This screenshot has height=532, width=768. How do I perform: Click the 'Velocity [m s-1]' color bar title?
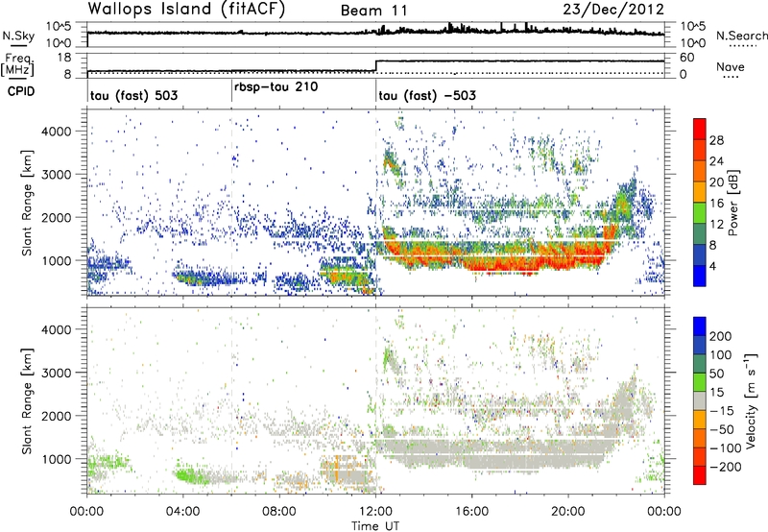[x=751, y=400]
